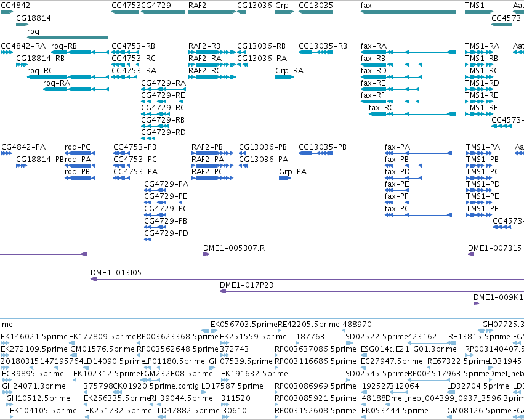This screenshot has height=420, width=524.
Task: Select protein label Grp-PA
Action: [x=292, y=172]
